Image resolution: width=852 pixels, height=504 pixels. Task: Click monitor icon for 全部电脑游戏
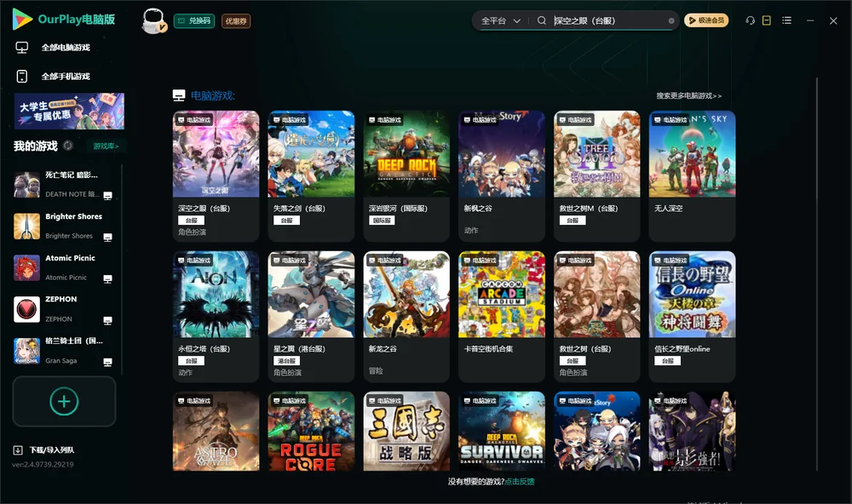[x=22, y=48]
